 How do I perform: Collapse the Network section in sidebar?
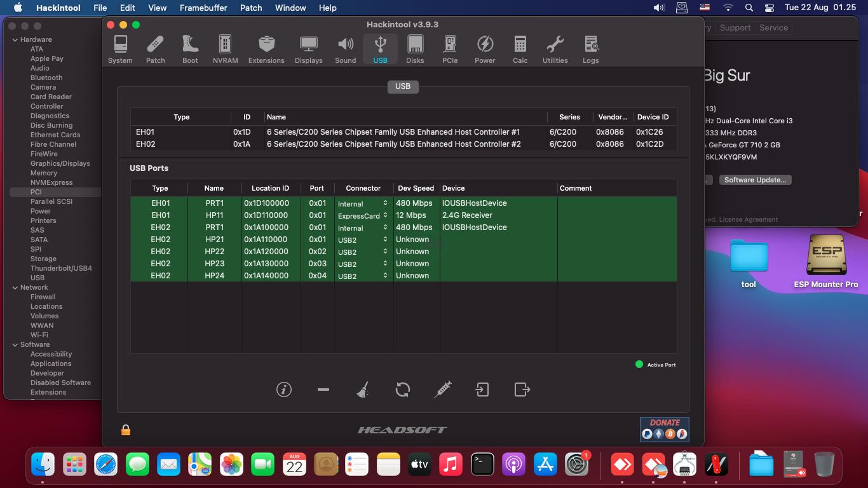(15, 287)
